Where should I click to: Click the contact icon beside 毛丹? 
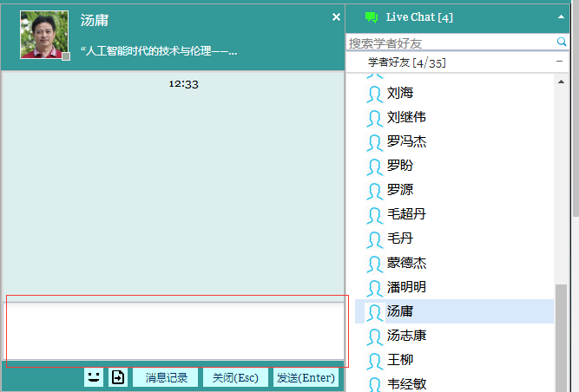374,238
